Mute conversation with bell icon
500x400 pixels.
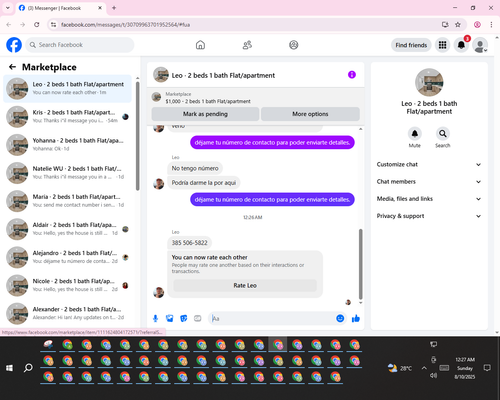[x=415, y=134]
